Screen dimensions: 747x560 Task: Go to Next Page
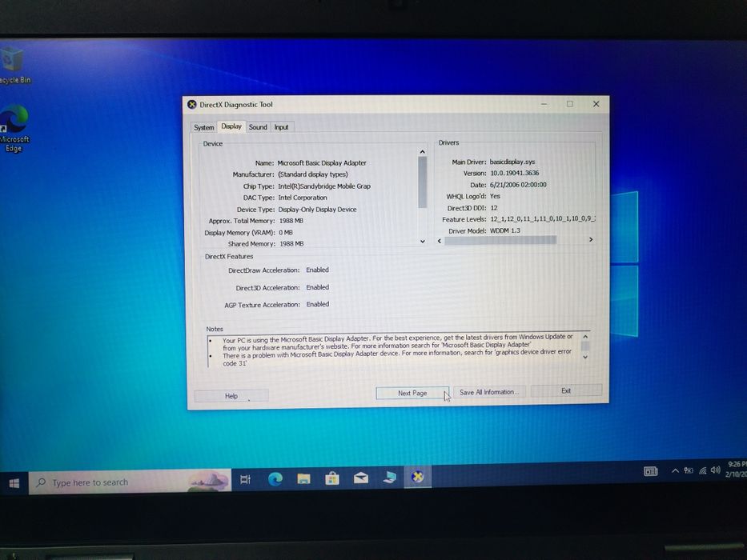click(x=412, y=393)
